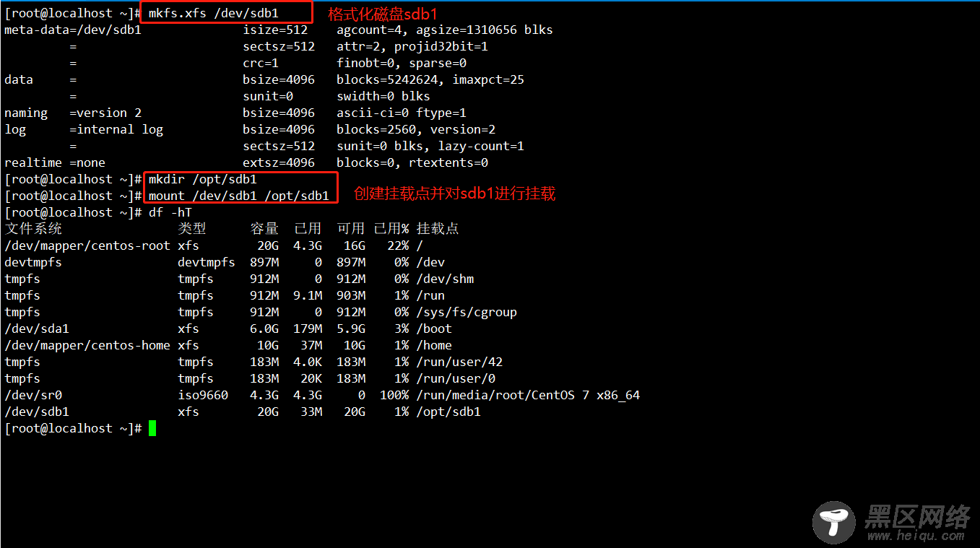The image size is (980, 548).
Task: Click 'sunit=0 blks, lazy-count=1' text
Action: tap(430, 146)
